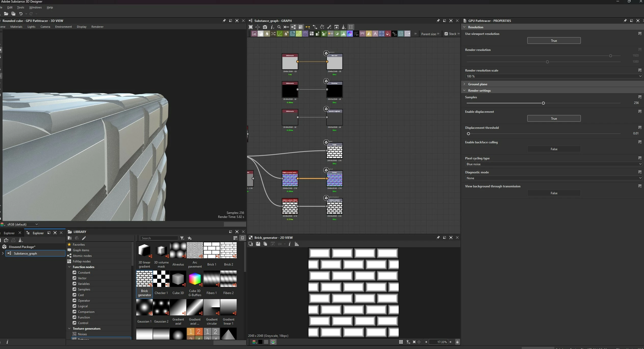
Task: Open the Pixel cycling type dropdown
Action: [554, 164]
